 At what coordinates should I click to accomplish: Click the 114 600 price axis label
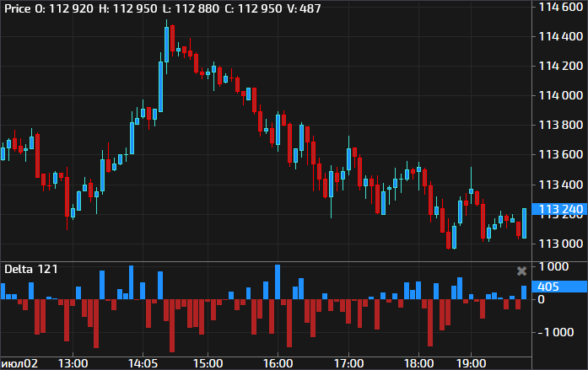tap(561, 7)
